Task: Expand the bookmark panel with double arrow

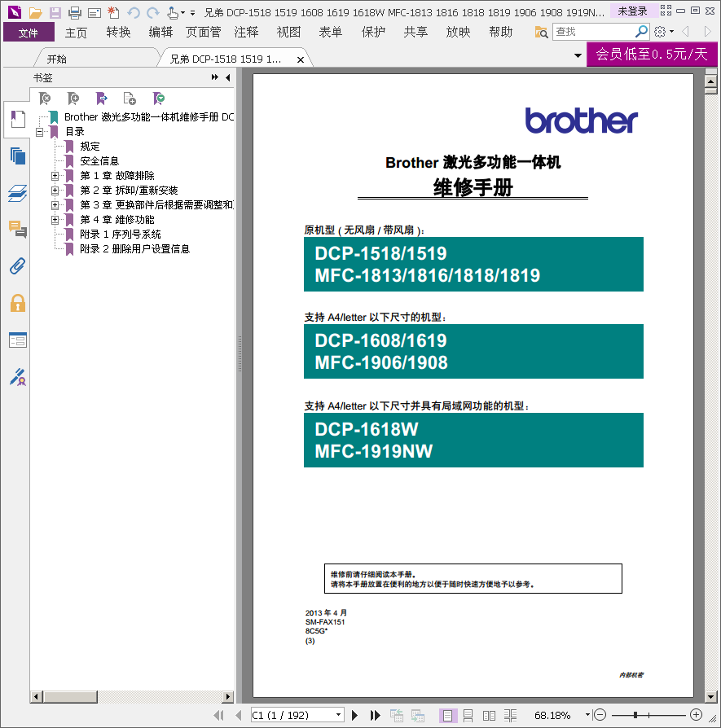Action: (x=214, y=77)
